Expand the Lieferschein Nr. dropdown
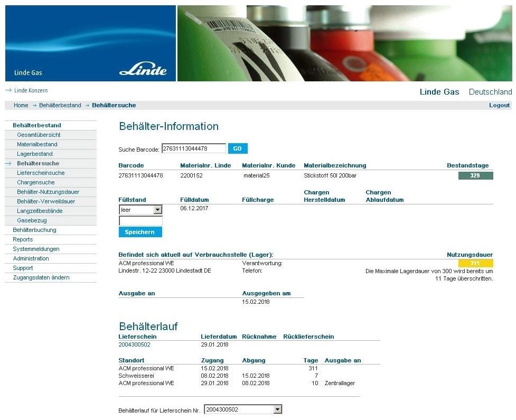This screenshot has height=420, width=516. click(277, 409)
